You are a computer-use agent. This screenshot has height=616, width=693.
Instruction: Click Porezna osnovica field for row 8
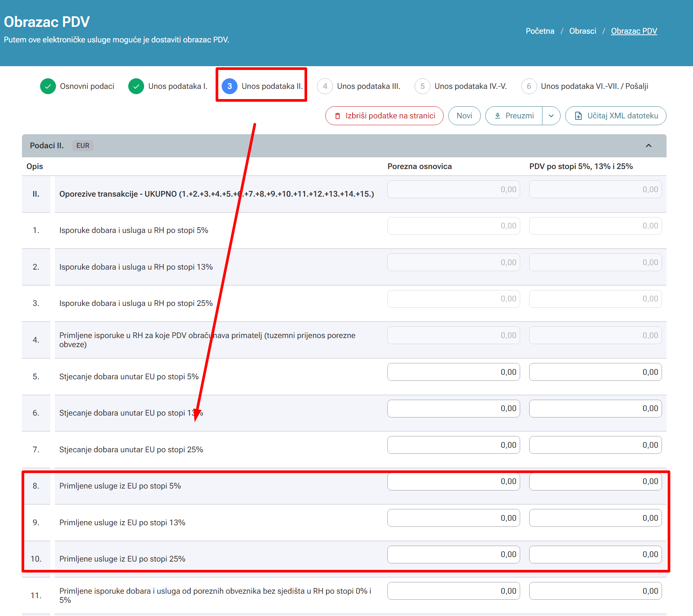point(454,481)
